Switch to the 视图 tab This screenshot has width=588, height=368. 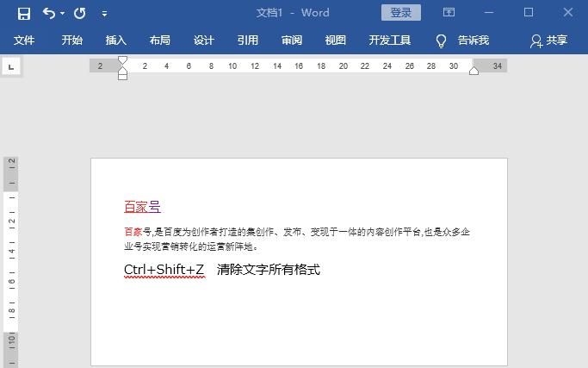[x=335, y=41]
